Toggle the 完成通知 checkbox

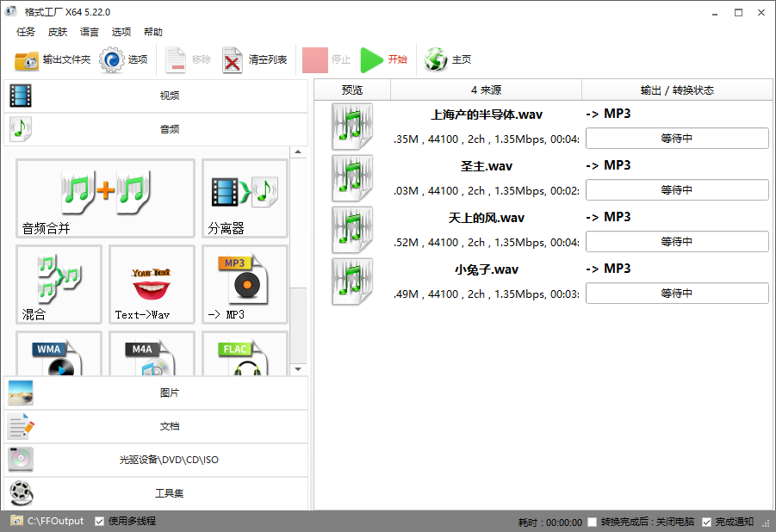(706, 522)
